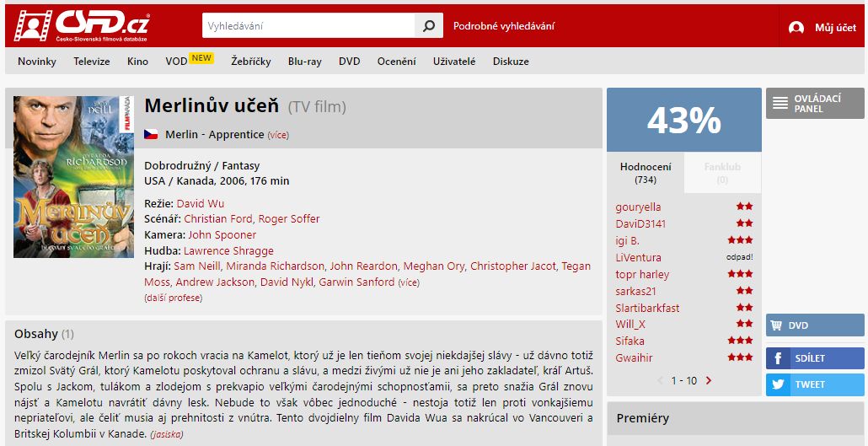
Task: Open Garwin Sanford's page
Action: [x=356, y=282]
